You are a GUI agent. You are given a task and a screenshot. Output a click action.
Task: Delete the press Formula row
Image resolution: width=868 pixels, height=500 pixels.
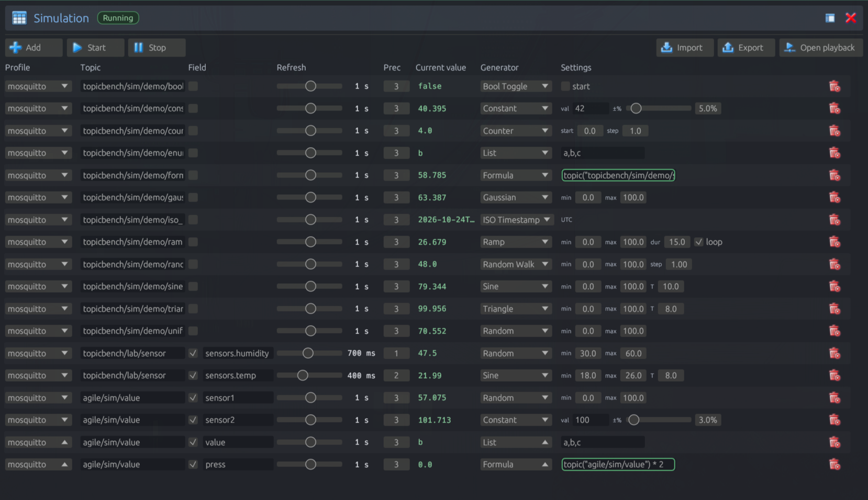834,464
